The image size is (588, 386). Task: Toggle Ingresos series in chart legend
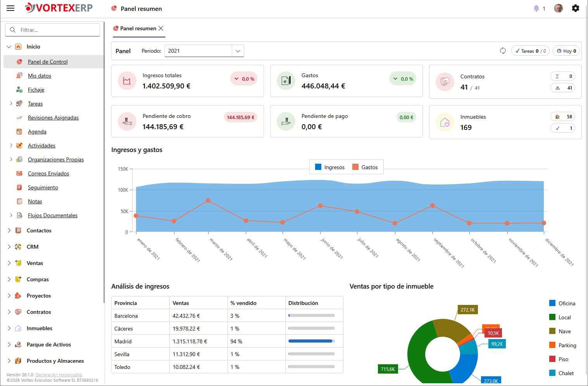(330, 167)
